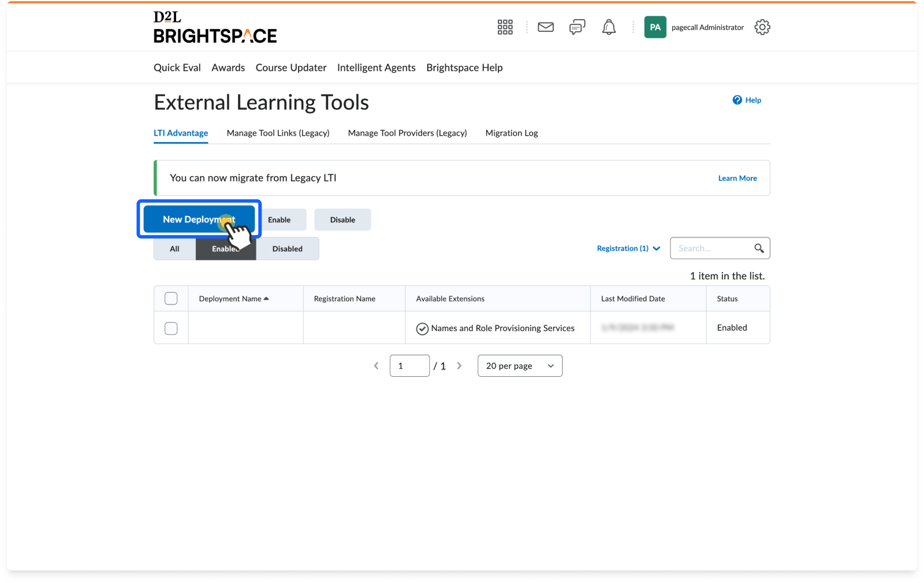924x583 pixels.
Task: Open Awards in navbar
Action: tap(228, 68)
